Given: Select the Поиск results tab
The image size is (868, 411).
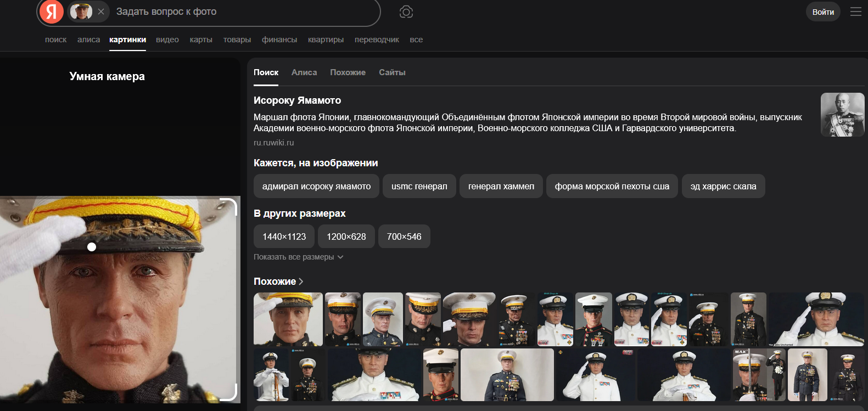Looking at the screenshot, I should coord(266,72).
